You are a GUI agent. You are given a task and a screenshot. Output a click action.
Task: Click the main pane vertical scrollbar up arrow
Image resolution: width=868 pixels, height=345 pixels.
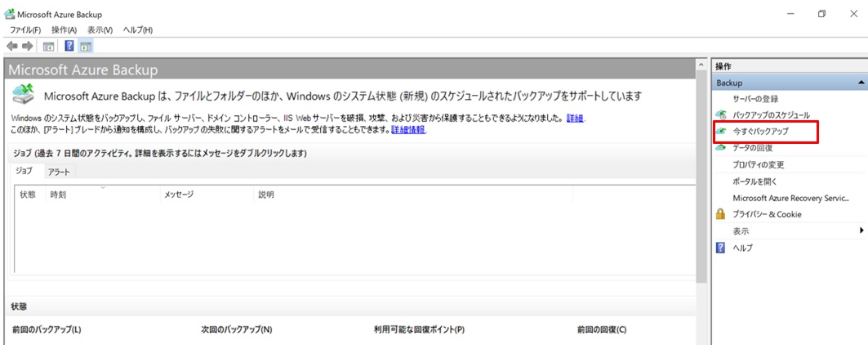(701, 65)
